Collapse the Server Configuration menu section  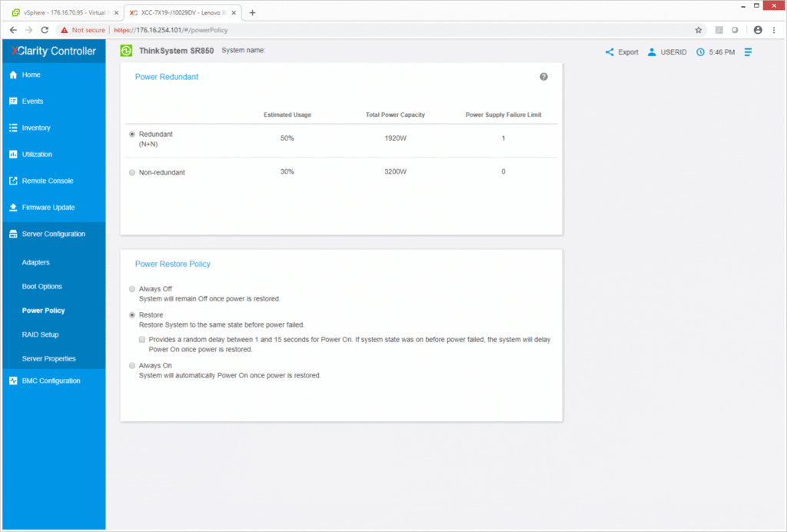(x=54, y=234)
